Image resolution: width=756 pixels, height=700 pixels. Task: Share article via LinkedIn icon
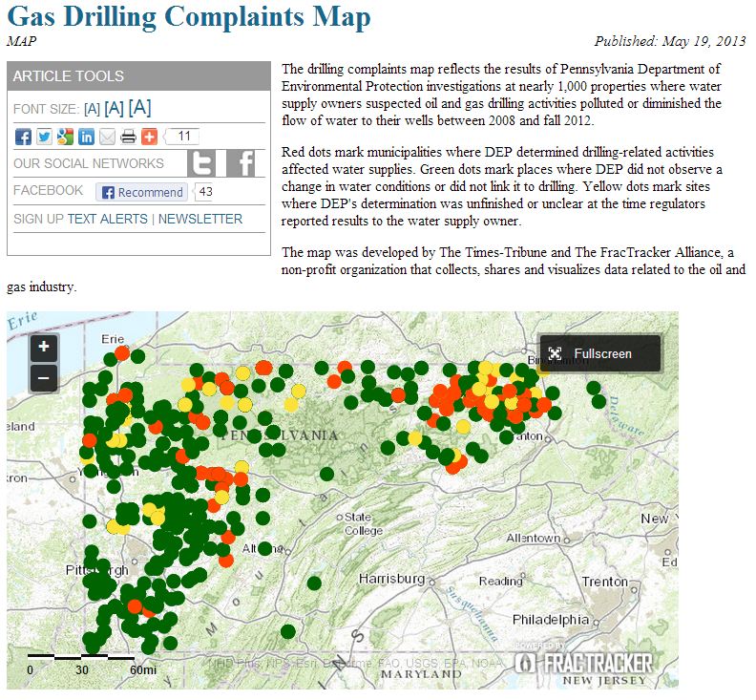pos(86,137)
